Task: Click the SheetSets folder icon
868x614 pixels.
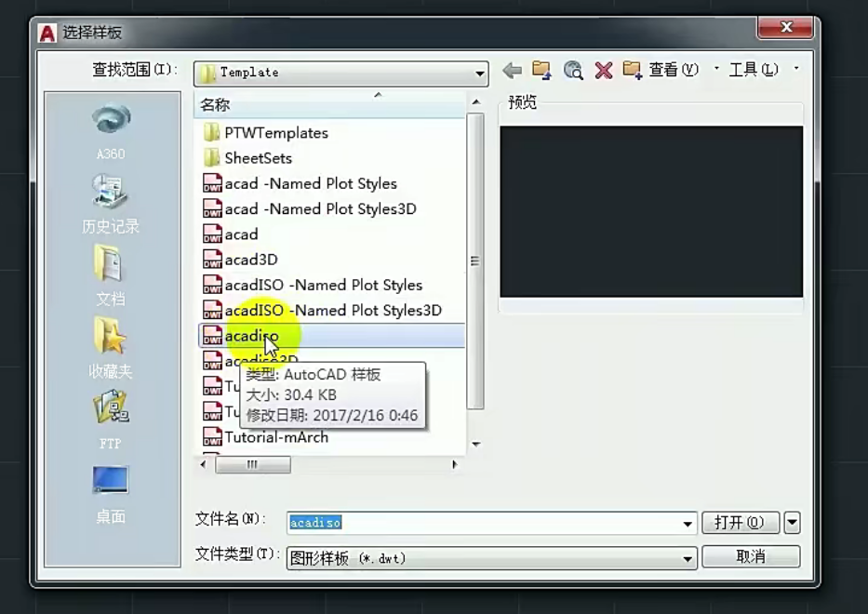Action: (x=211, y=158)
